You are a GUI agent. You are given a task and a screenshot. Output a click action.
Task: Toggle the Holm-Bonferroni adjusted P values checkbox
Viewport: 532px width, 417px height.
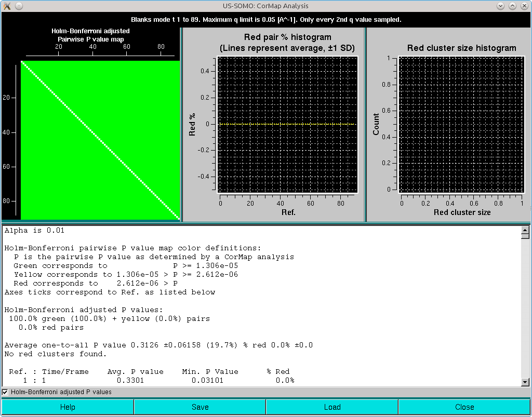pyautogui.click(x=5, y=393)
